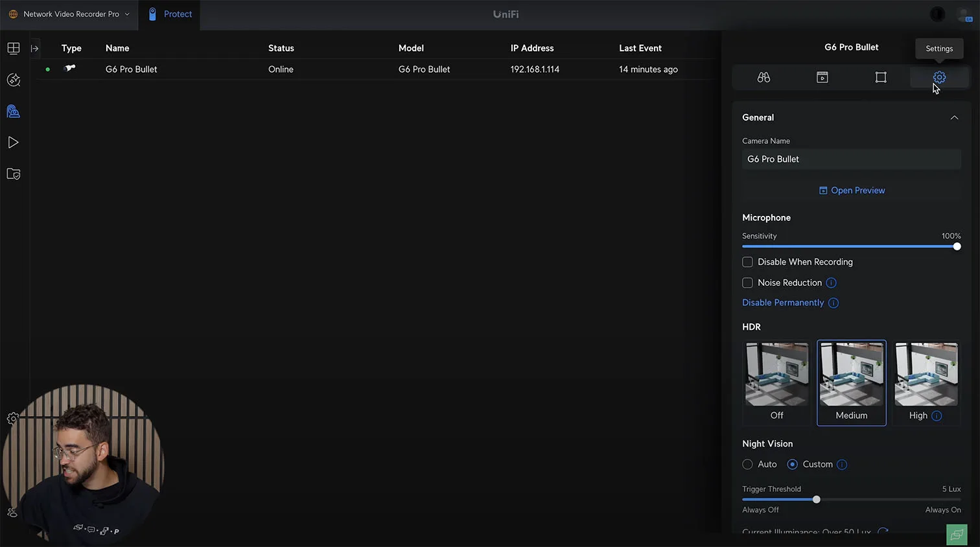This screenshot has height=547, width=980.
Task: Open the playback triangle icon in sidebar
Action: point(13,143)
